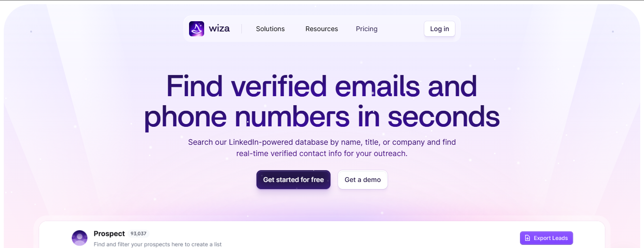644x248 pixels.
Task: Open the Resources navigation menu
Action: 322,29
